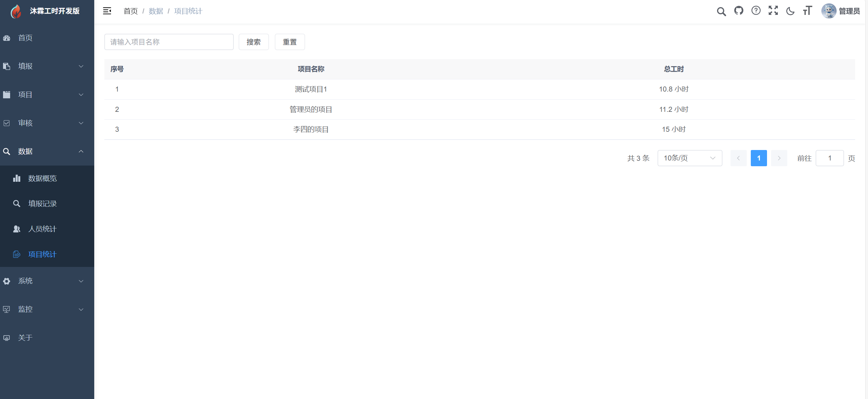Click the help question mark icon
The height and width of the screenshot is (399, 868).
(756, 11)
